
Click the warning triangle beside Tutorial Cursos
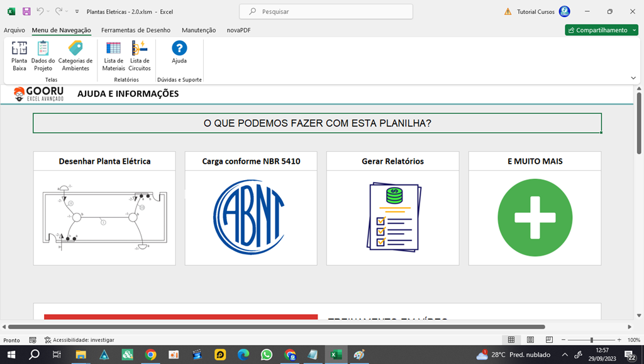point(508,11)
